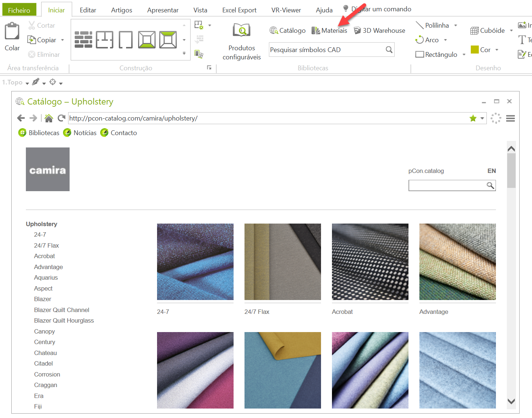Switch to the Apresentar tab
532x418 pixels.
pyautogui.click(x=163, y=10)
